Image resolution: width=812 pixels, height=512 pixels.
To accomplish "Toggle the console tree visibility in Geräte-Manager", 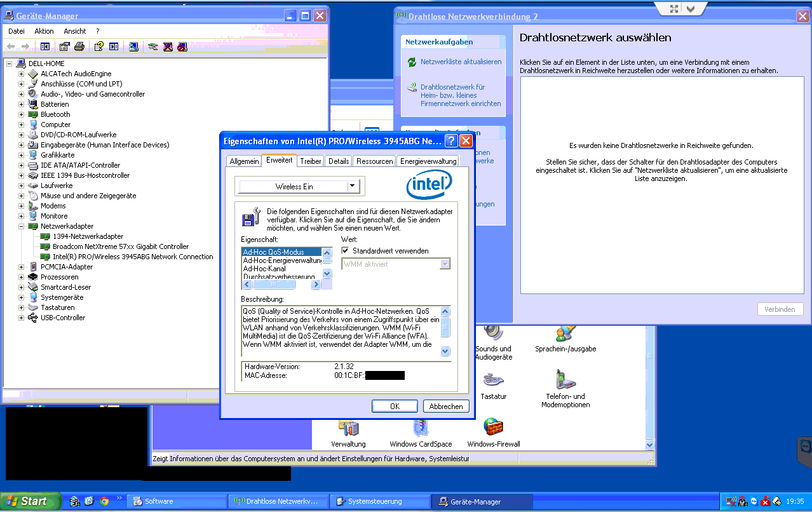I will click(44, 46).
